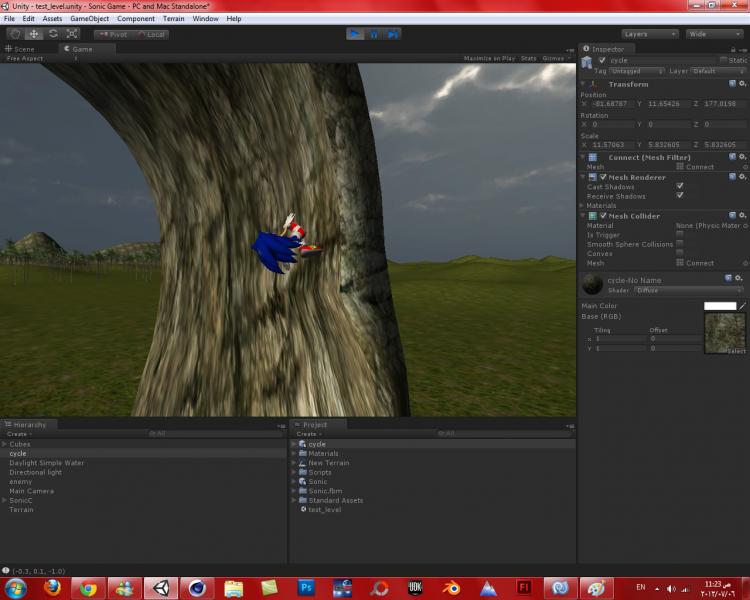
Task: Collapse the Transform component
Action: [x=583, y=84]
